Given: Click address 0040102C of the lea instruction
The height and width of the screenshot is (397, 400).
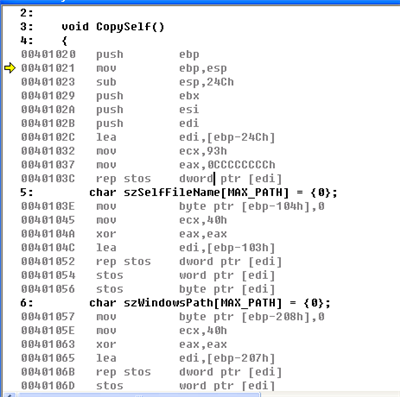Looking at the screenshot, I should 48,137.
